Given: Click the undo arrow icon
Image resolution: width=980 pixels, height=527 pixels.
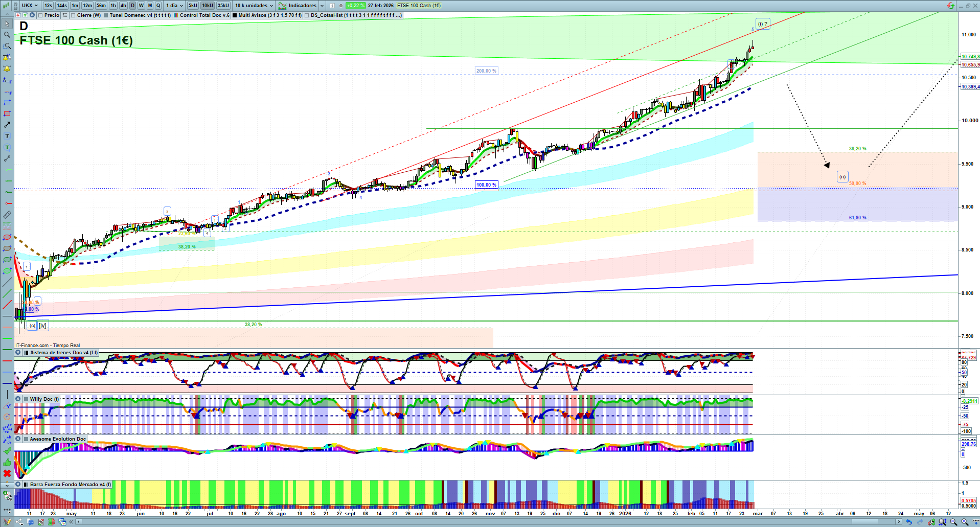Looking at the screenshot, I should click(908, 522).
